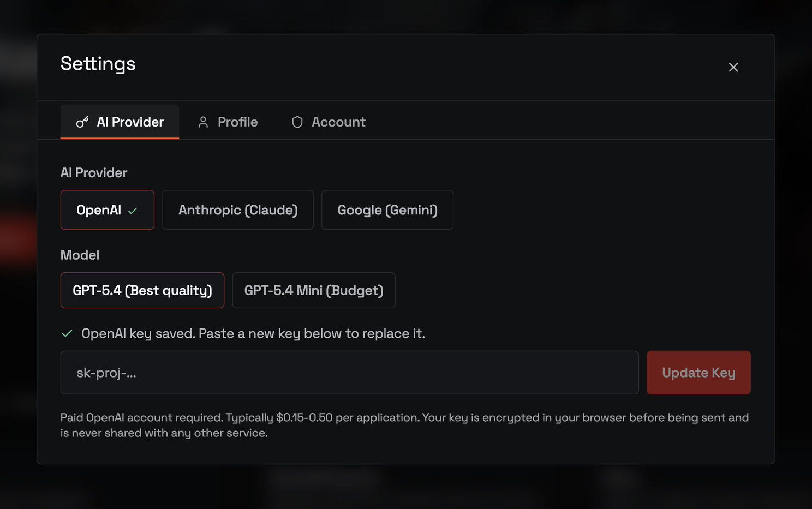Click the checkmark inside the OpenAI option
The height and width of the screenshot is (509, 812).
click(x=133, y=211)
